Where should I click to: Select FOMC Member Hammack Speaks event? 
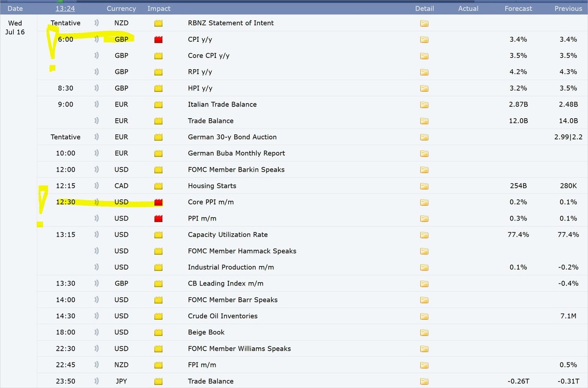tap(242, 251)
